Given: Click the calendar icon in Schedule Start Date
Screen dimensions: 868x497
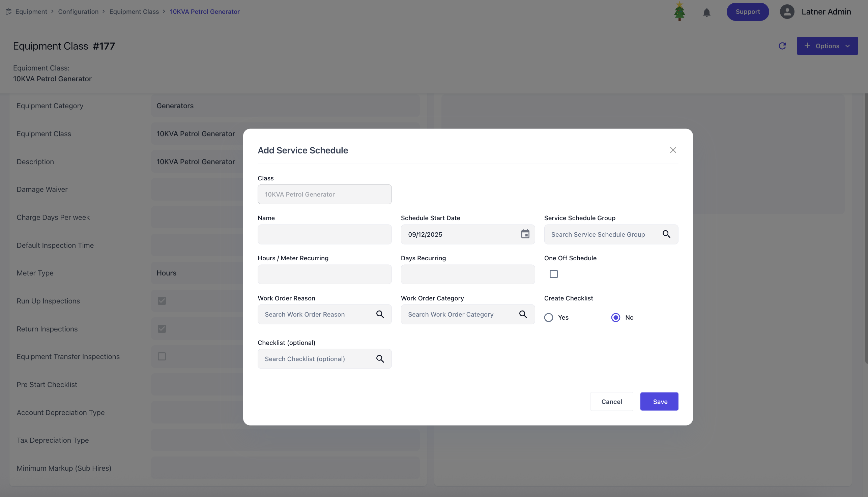Looking at the screenshot, I should tap(525, 234).
